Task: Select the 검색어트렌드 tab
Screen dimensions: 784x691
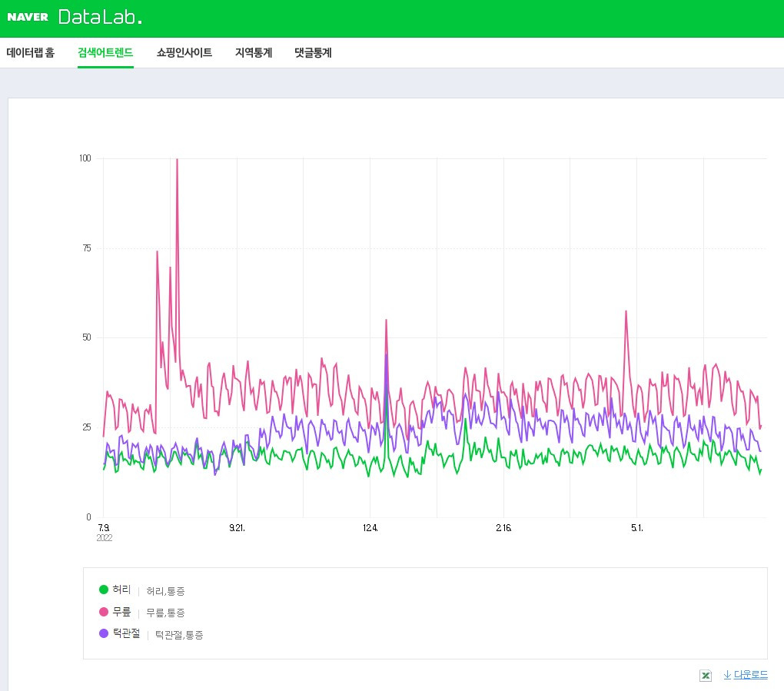Action: 105,52
